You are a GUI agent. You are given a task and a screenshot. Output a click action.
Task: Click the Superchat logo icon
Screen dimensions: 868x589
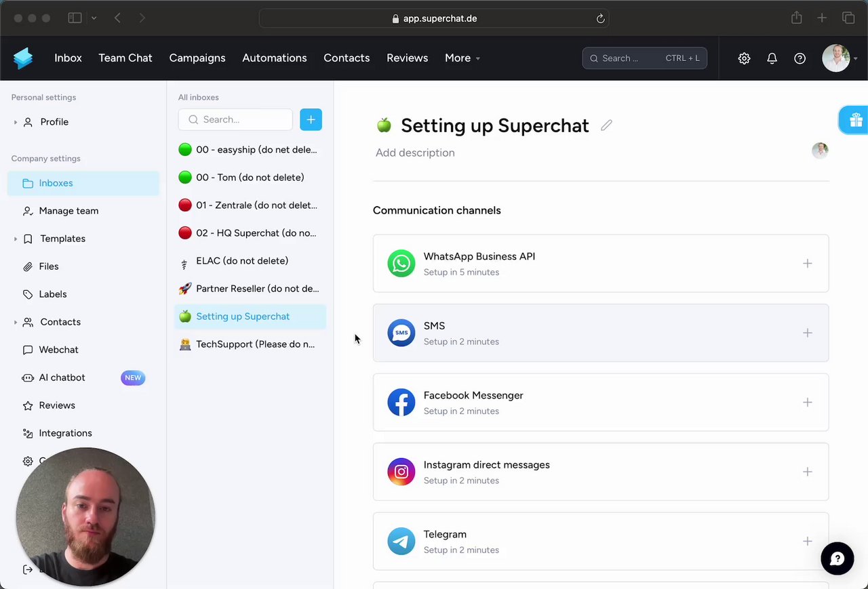[23, 58]
